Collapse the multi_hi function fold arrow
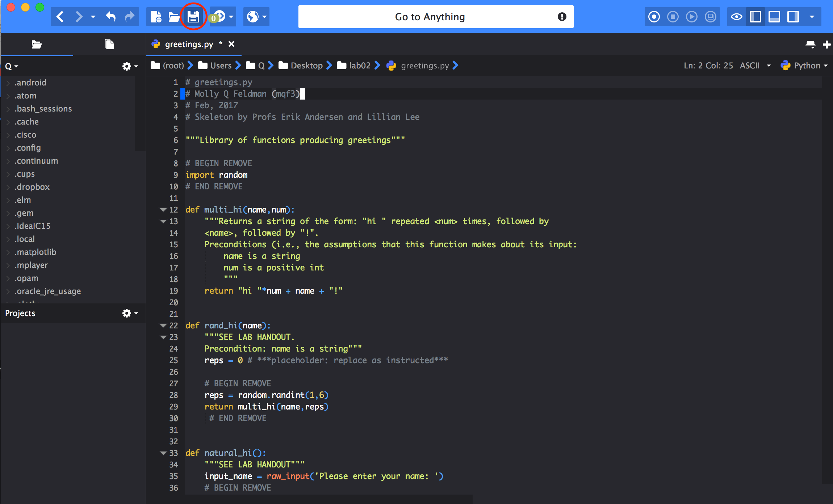The image size is (833, 504). pyautogui.click(x=163, y=210)
